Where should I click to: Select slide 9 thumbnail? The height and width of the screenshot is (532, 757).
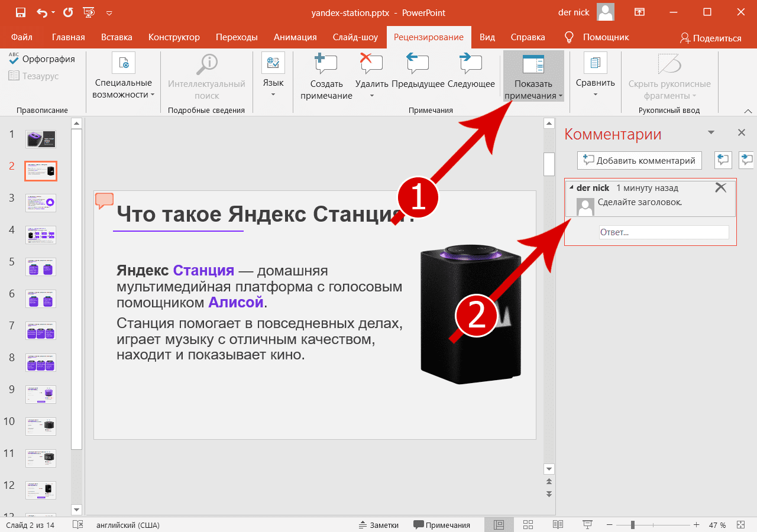pyautogui.click(x=41, y=394)
